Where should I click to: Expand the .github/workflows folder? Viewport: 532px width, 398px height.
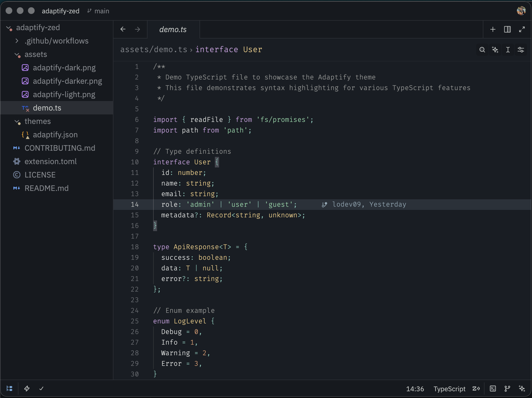pos(17,41)
